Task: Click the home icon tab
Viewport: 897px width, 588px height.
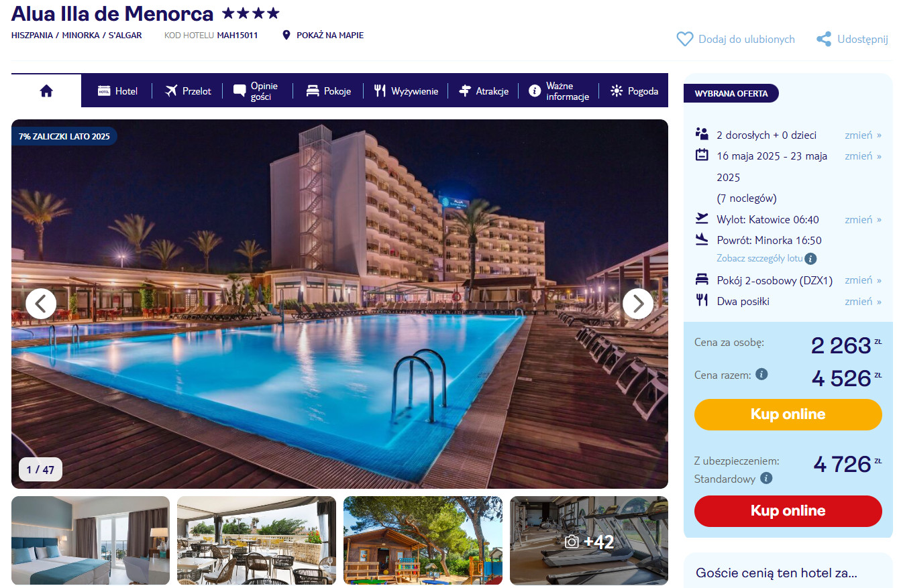Action: click(46, 91)
